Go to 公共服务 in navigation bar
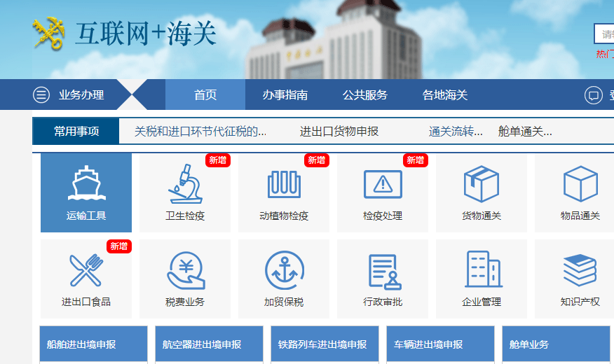Image resolution: width=614 pixels, height=364 pixels. (x=364, y=95)
